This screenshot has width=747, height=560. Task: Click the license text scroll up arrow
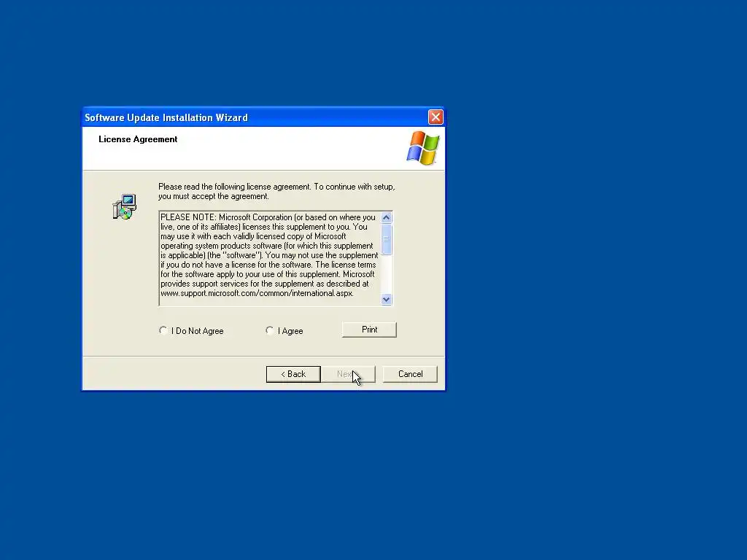click(x=387, y=217)
